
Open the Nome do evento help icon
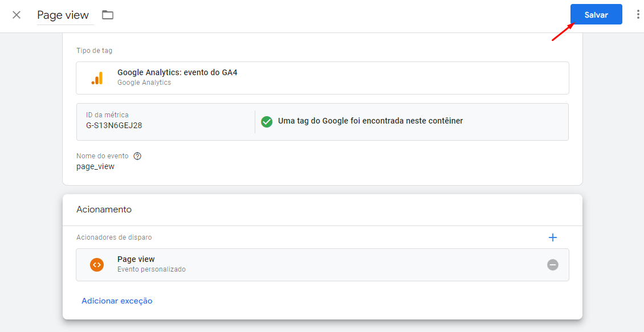pyautogui.click(x=137, y=156)
